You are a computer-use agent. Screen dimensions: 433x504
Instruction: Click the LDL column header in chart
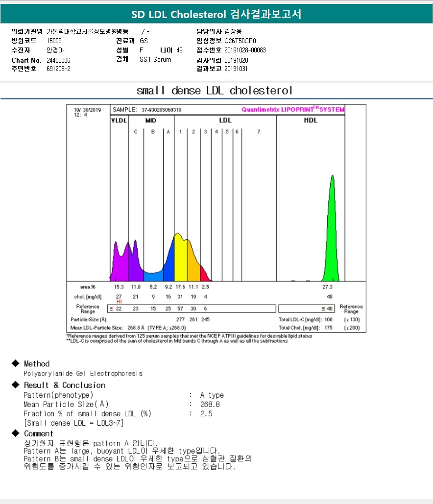pos(225,120)
